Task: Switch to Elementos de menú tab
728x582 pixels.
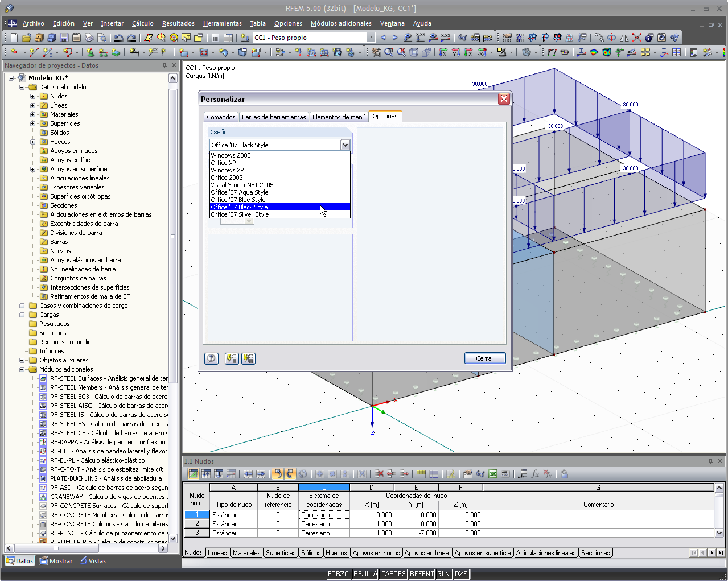Action: (x=339, y=117)
